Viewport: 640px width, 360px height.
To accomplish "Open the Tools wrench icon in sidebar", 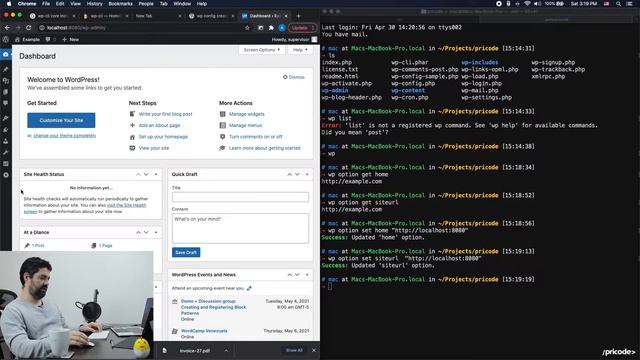I will [x=6, y=152].
